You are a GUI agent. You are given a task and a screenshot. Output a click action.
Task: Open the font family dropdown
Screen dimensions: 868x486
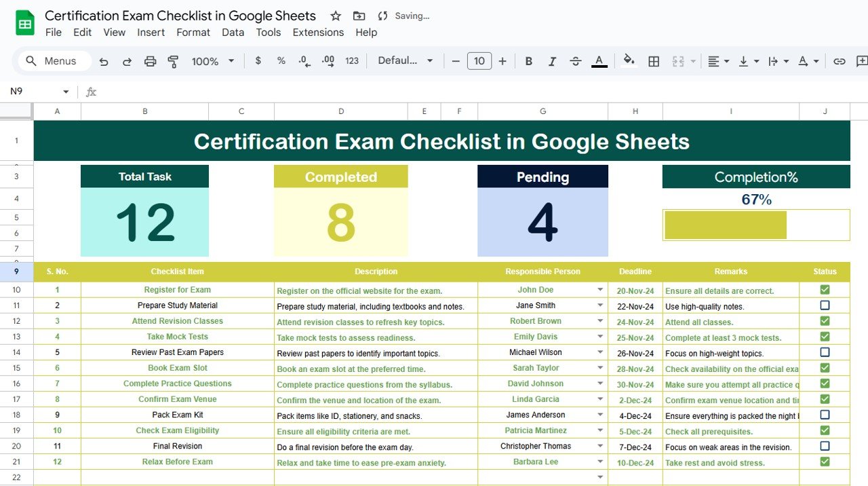[406, 60]
